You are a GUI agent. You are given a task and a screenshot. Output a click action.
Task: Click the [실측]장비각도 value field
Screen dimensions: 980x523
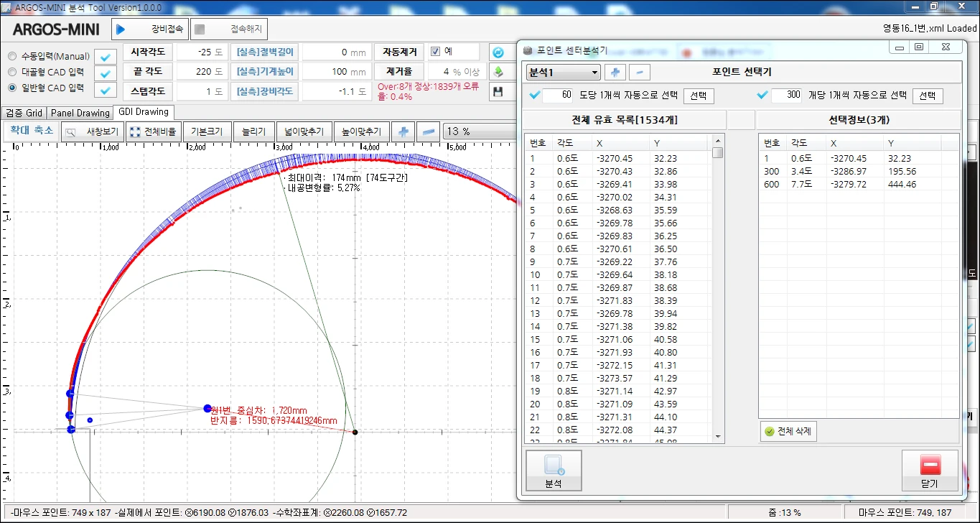point(335,92)
